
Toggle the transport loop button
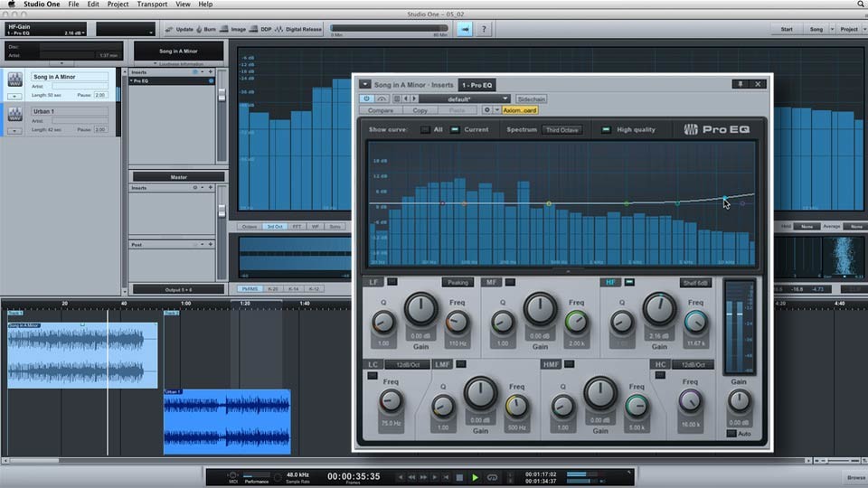pos(492,477)
